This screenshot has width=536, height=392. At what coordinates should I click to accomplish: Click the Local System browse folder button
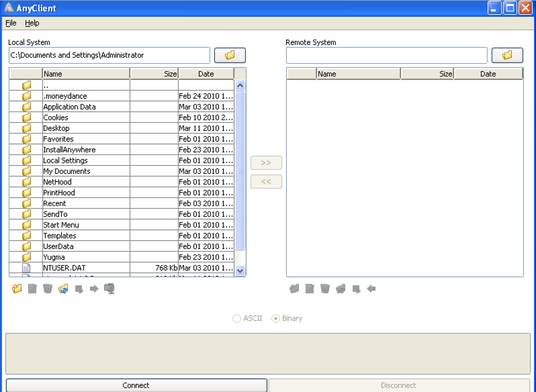(x=230, y=55)
